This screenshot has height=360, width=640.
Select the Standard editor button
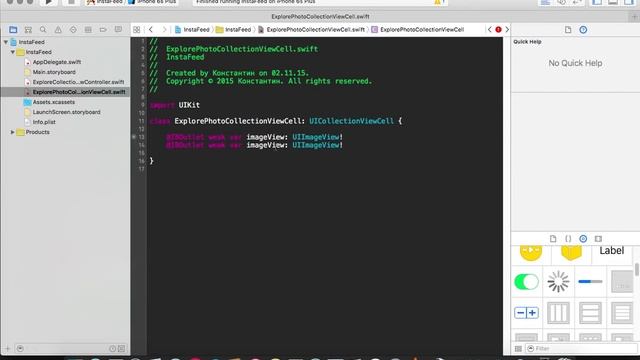point(545,2)
